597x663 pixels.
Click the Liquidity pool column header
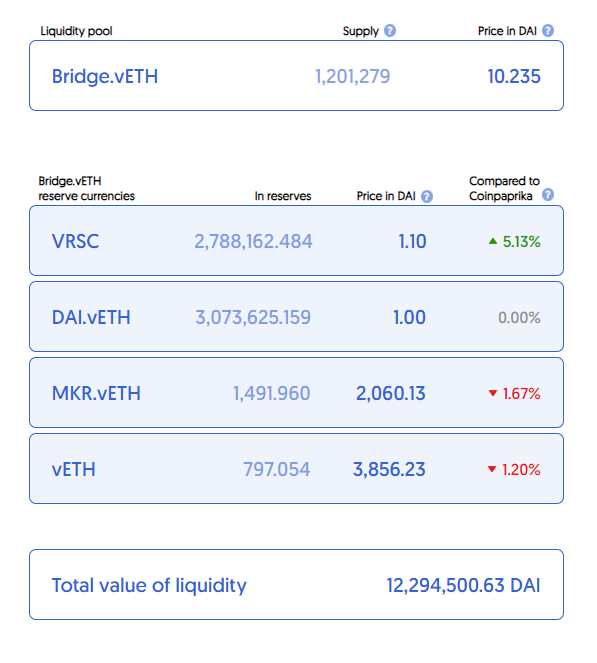click(x=77, y=31)
